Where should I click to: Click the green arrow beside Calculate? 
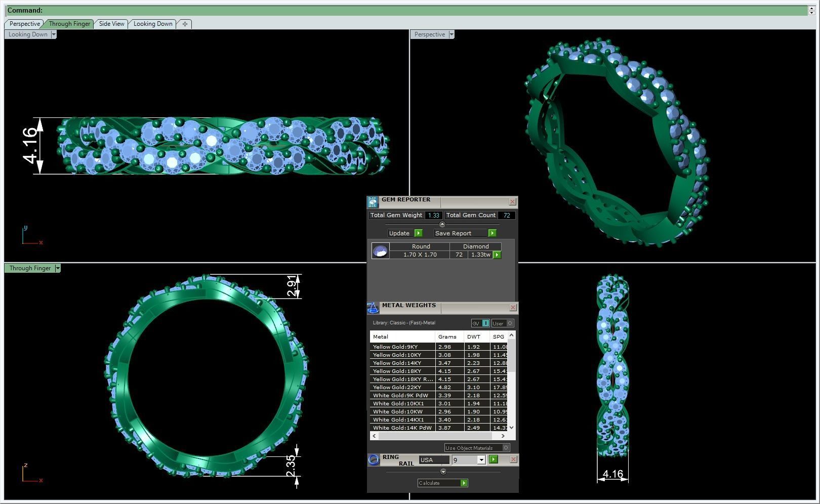pyautogui.click(x=464, y=483)
